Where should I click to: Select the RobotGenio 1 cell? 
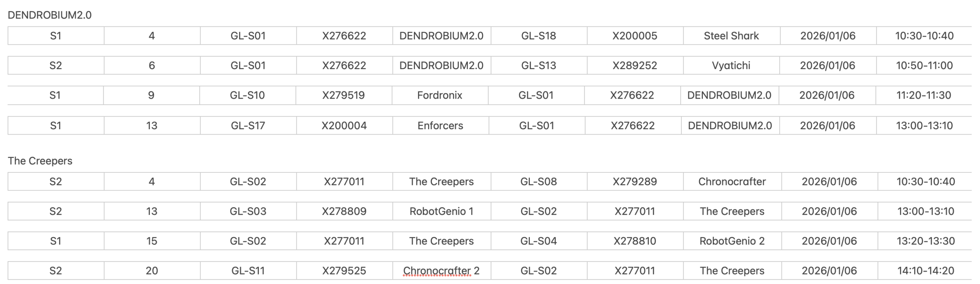441,211
